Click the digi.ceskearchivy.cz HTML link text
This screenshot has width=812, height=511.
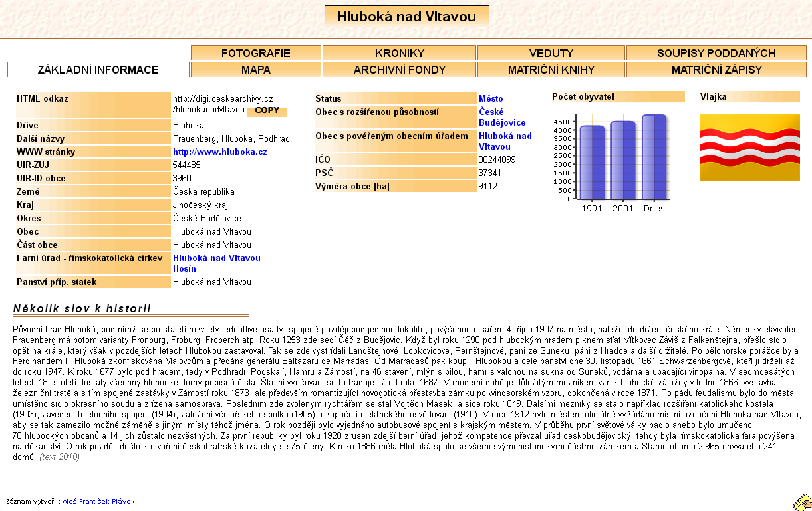pyautogui.click(x=223, y=104)
